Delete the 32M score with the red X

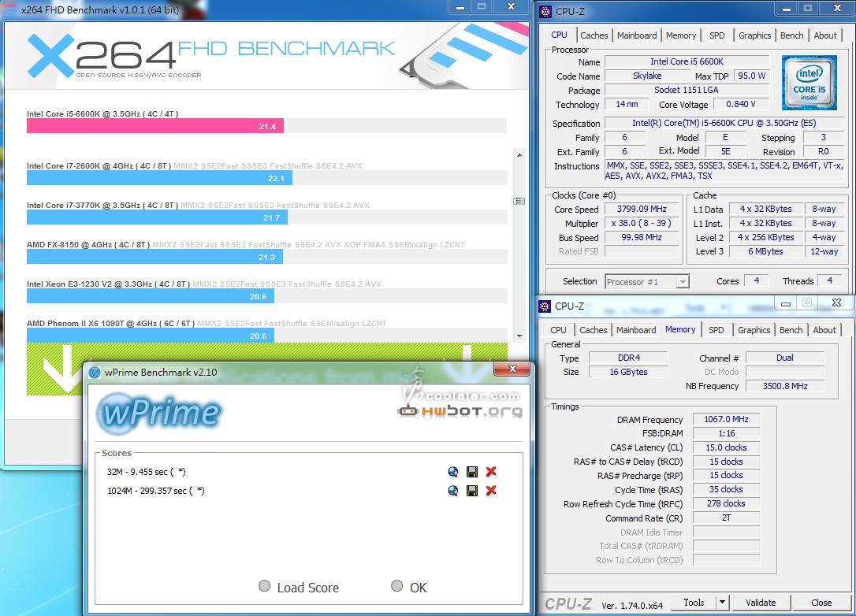click(x=491, y=471)
